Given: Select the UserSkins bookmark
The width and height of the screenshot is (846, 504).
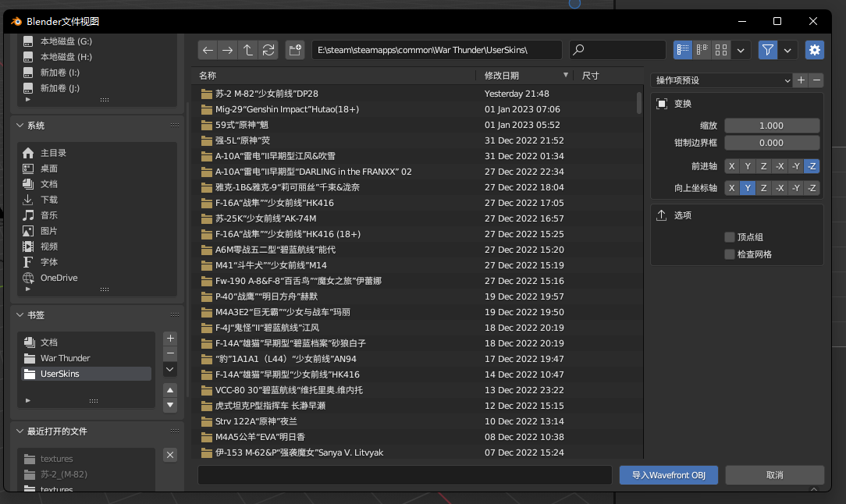Looking at the screenshot, I should (87, 374).
